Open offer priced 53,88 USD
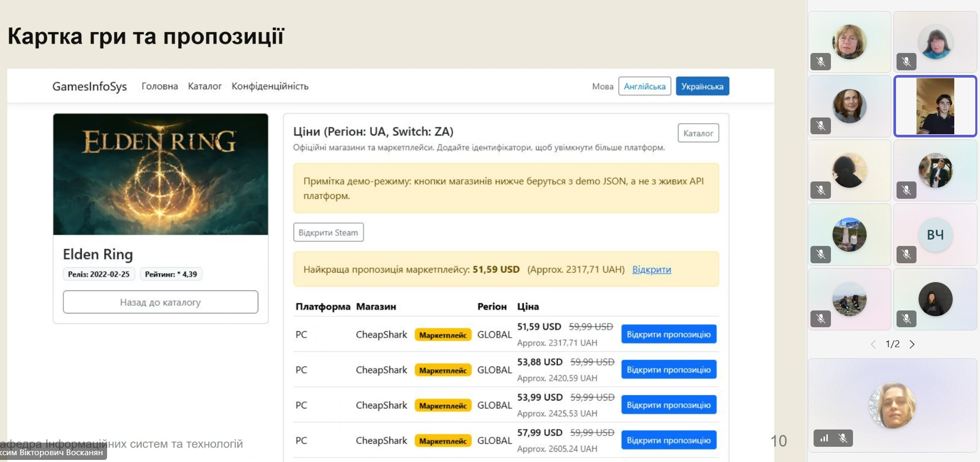 click(x=669, y=370)
